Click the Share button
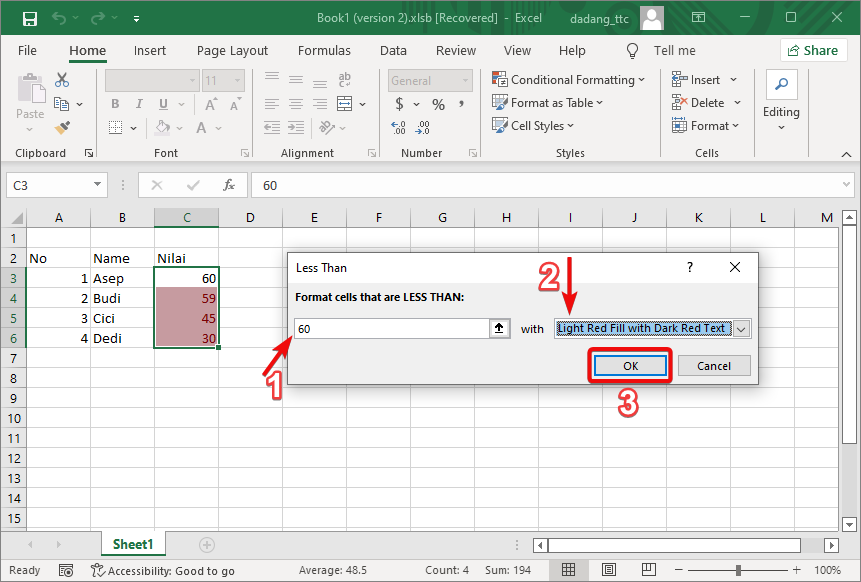Image resolution: width=861 pixels, height=582 pixels. coord(813,50)
